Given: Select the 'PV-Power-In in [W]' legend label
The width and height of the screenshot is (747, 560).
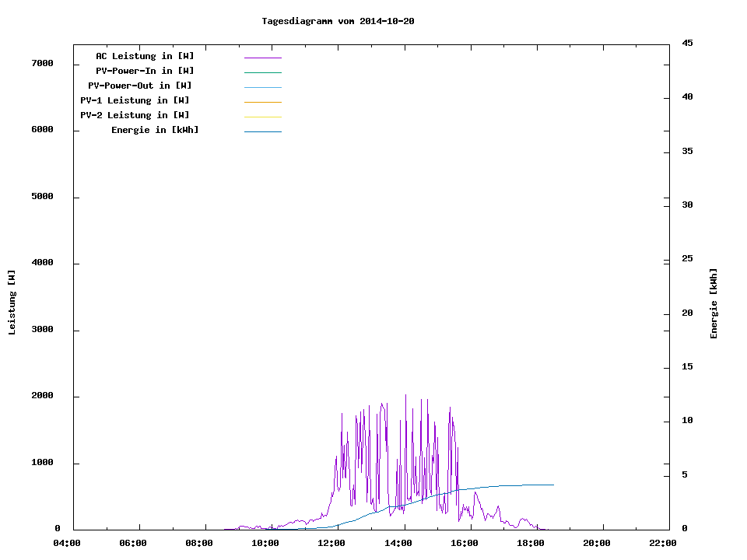Looking at the screenshot, I should click(x=145, y=71).
